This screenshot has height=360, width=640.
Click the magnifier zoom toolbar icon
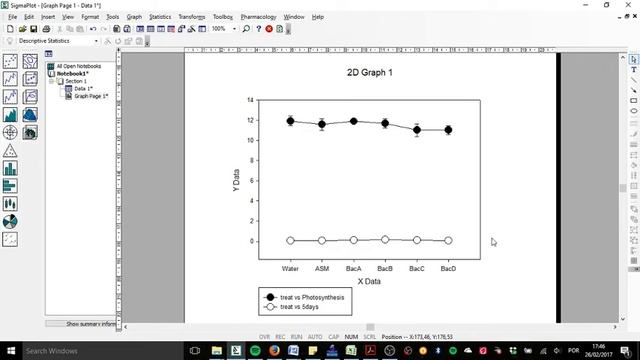click(246, 29)
